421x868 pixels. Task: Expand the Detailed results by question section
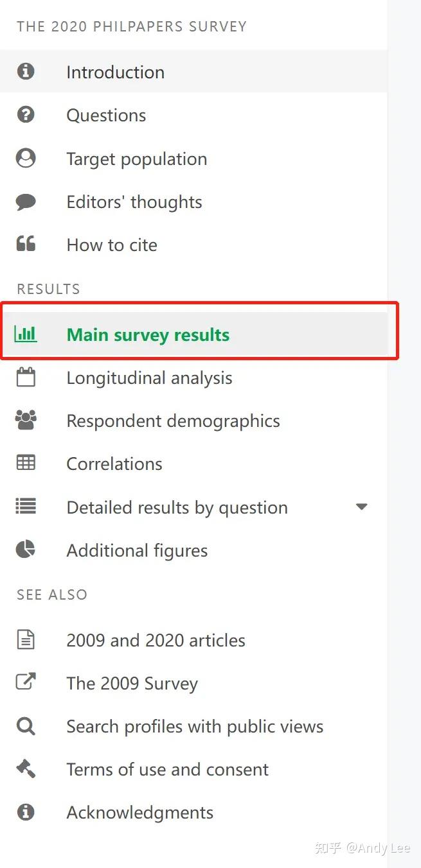click(x=362, y=507)
